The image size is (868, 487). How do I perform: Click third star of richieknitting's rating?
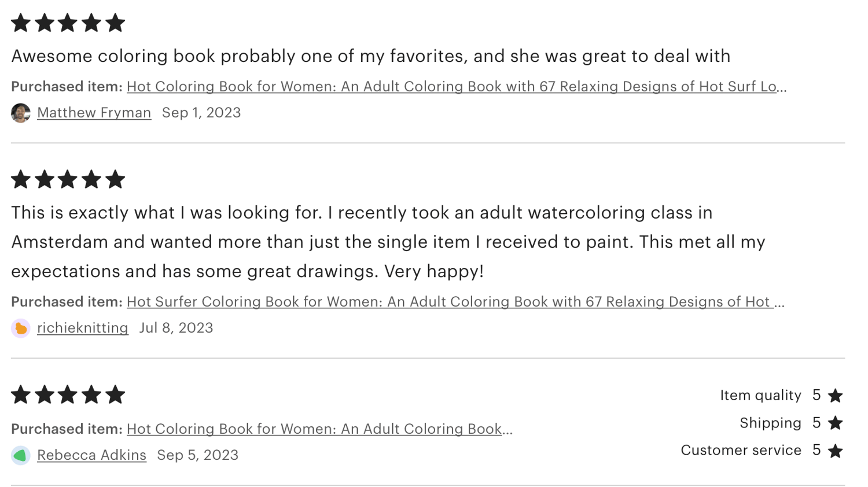coord(68,179)
